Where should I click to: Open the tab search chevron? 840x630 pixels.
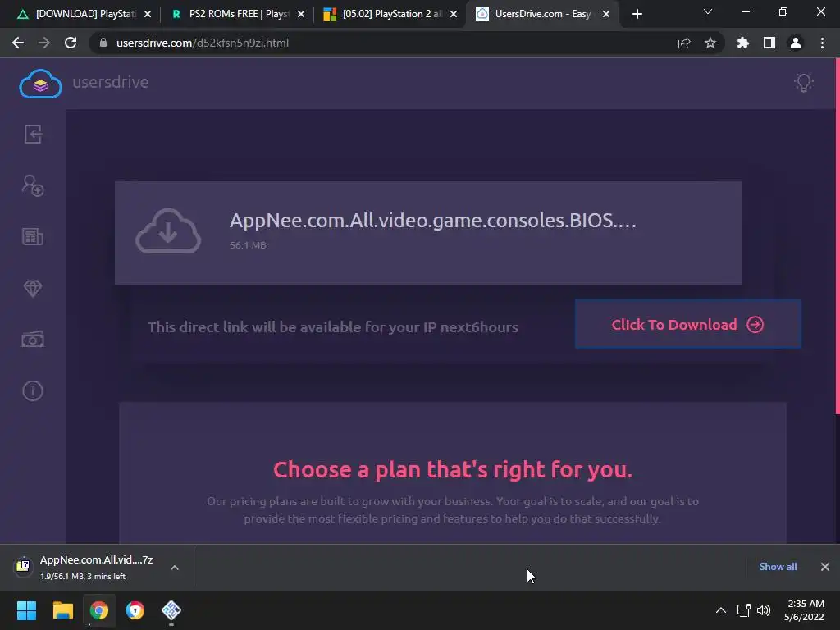[708, 11]
